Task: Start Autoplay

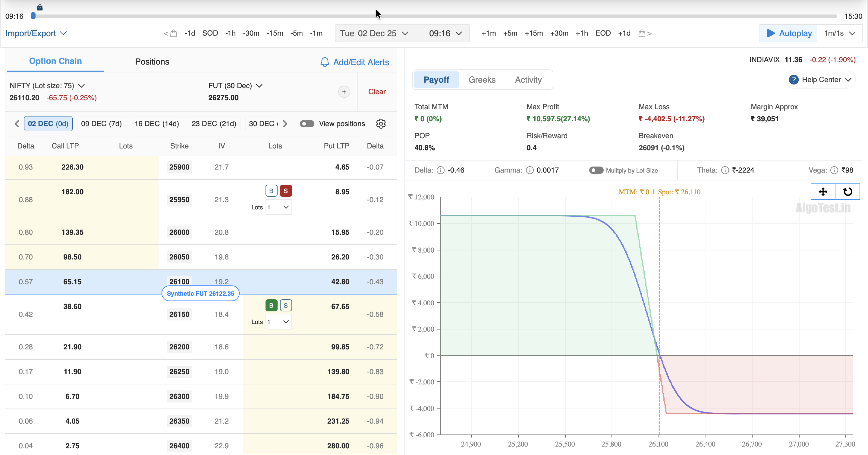Action: point(789,33)
